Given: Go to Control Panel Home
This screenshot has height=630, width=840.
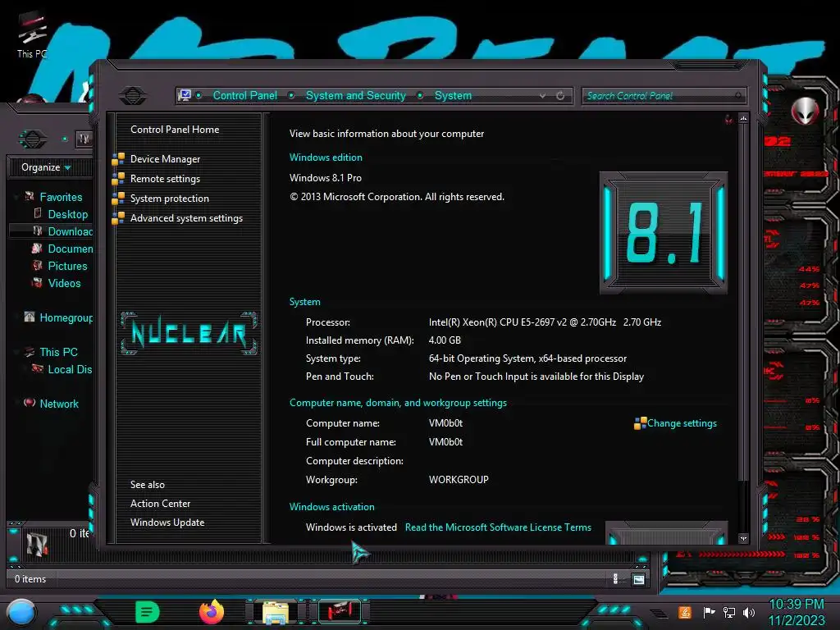Looking at the screenshot, I should point(175,130).
